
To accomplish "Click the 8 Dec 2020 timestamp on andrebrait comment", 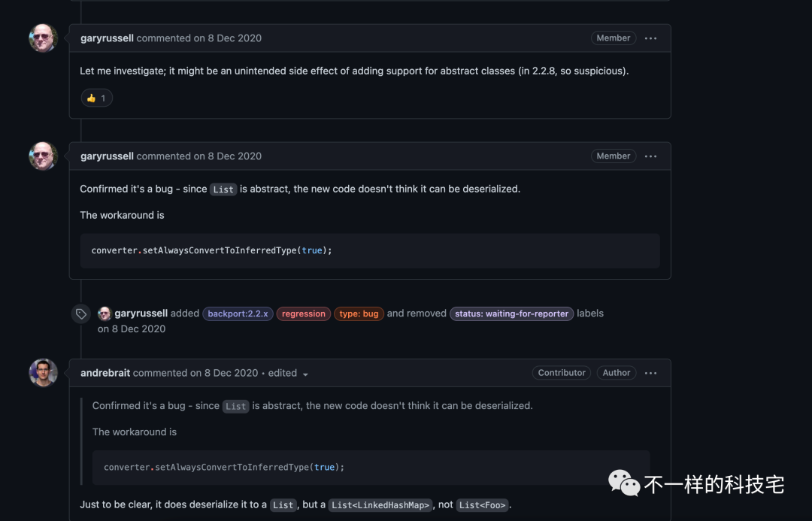I will pyautogui.click(x=231, y=373).
